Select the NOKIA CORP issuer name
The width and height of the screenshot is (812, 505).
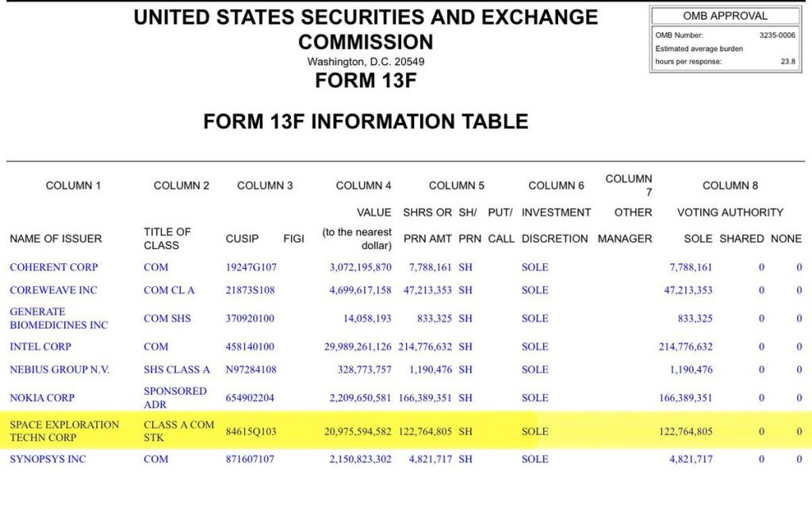(x=42, y=398)
